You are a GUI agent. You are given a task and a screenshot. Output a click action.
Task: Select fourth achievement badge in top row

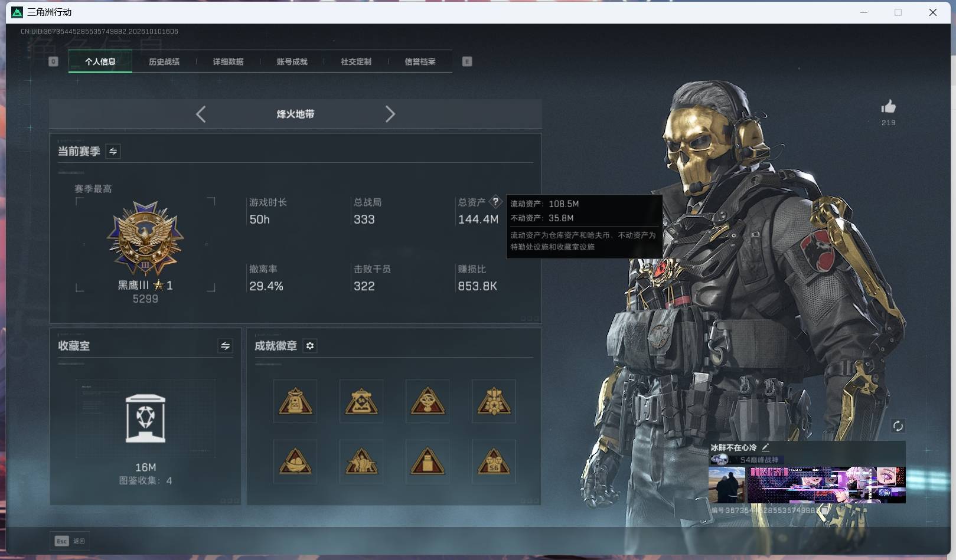(x=494, y=401)
